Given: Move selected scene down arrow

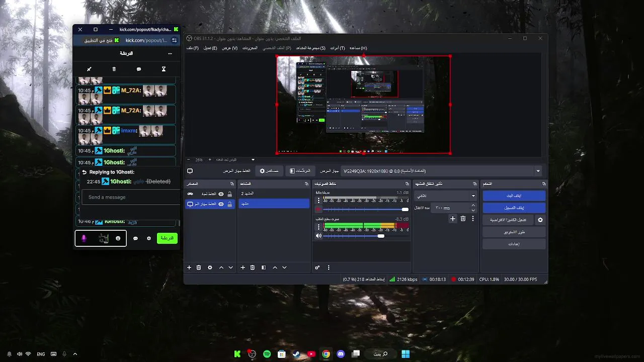Looking at the screenshot, I should 284,267.
